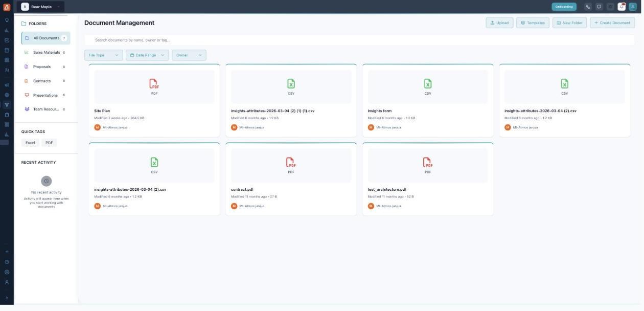Viewport: 644px width, 311px height.
Task: Focus the search documents input field
Action: coord(359,40)
